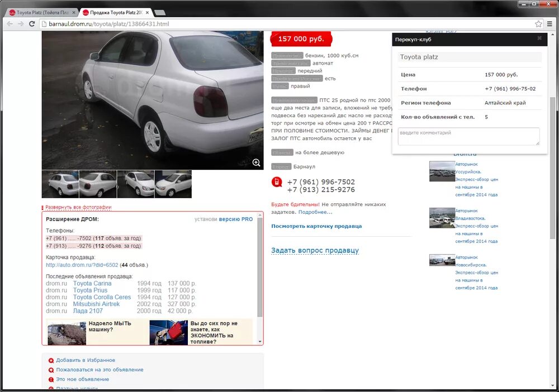This screenshot has width=559, height=392.
Task: Open the Toyota Corolla Ceres listing
Action: click(102, 297)
